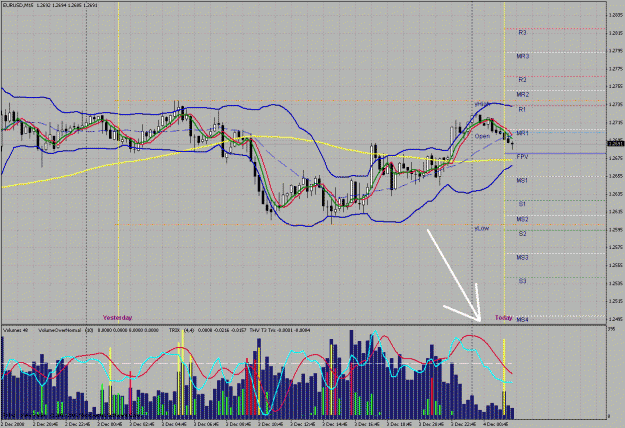Click the FPV pivot label
The image size is (625, 428).
pyautogui.click(x=522, y=157)
